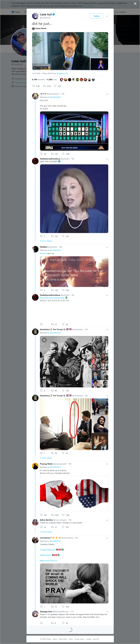Reply to the Message Sent tweet
Viewport: 140px width, 644px height.
[42, 623]
